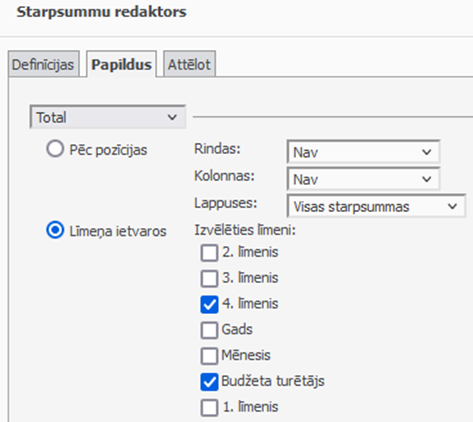The image size is (473, 422).
Task: Open the Attēlot tab
Action: [x=189, y=64]
